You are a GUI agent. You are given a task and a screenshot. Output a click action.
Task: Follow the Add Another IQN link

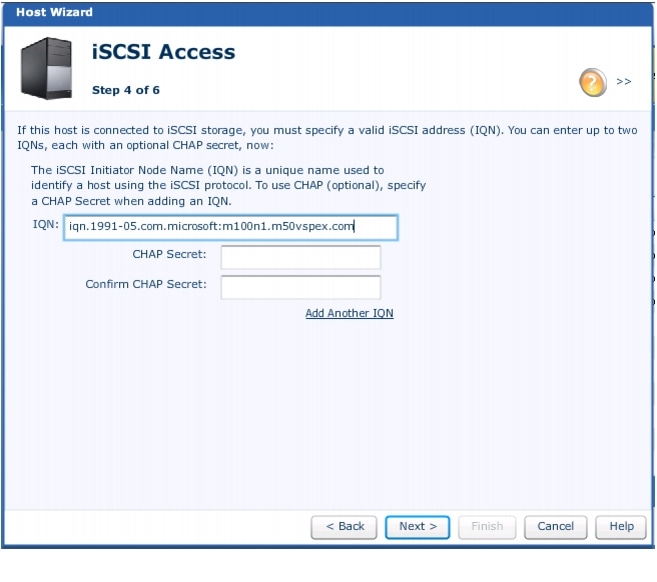coord(349,313)
